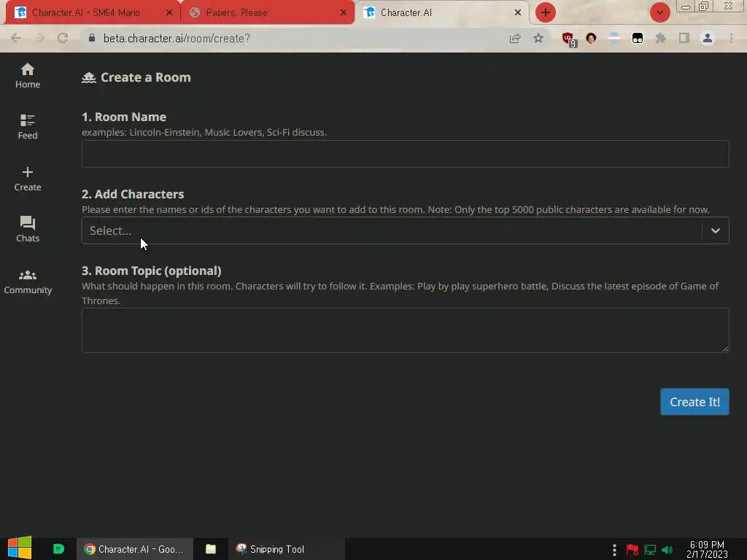Screen dimensions: 747x560
Task: Toggle the browser side panel
Action: click(684, 38)
